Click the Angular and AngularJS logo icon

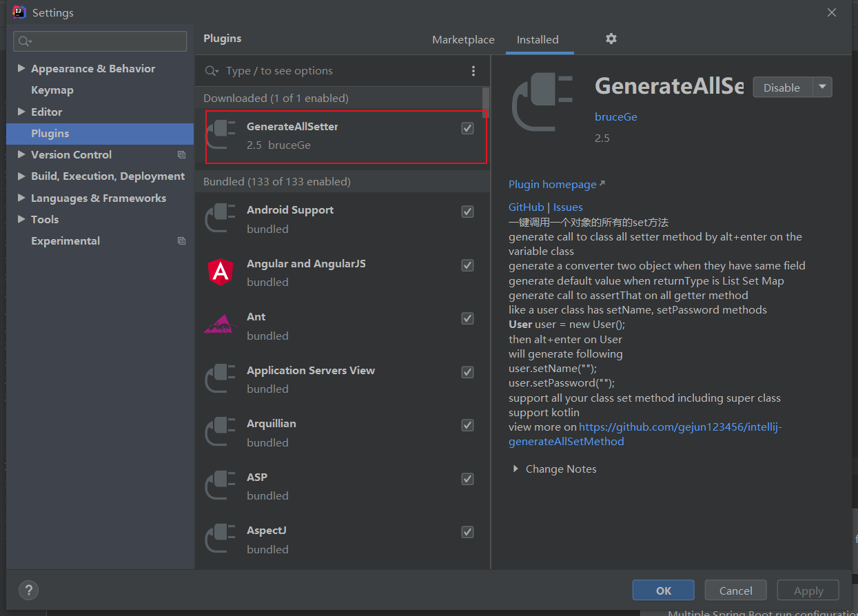click(x=221, y=272)
